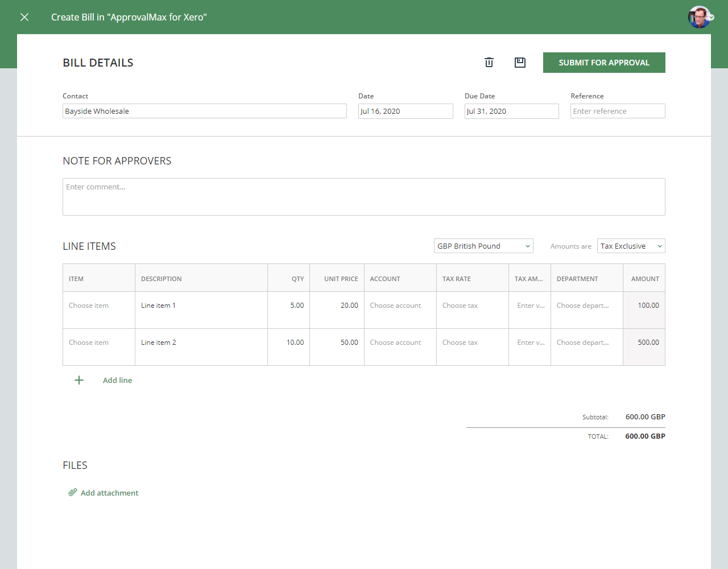Click the Create Bill in ApprovalMax for Xero title
Viewport: 728px width, 569px height.
(x=129, y=17)
